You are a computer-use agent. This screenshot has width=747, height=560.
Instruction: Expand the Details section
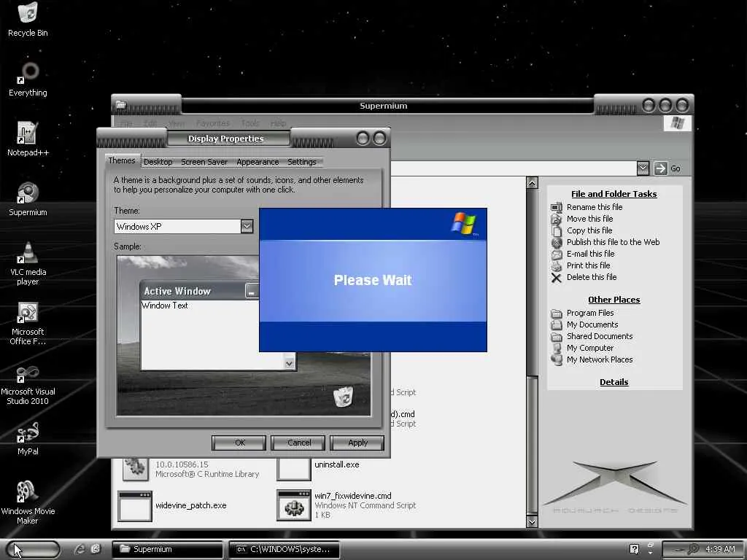coord(614,382)
